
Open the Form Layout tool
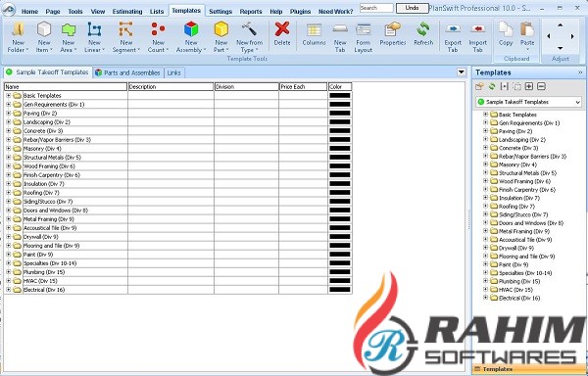tap(363, 37)
